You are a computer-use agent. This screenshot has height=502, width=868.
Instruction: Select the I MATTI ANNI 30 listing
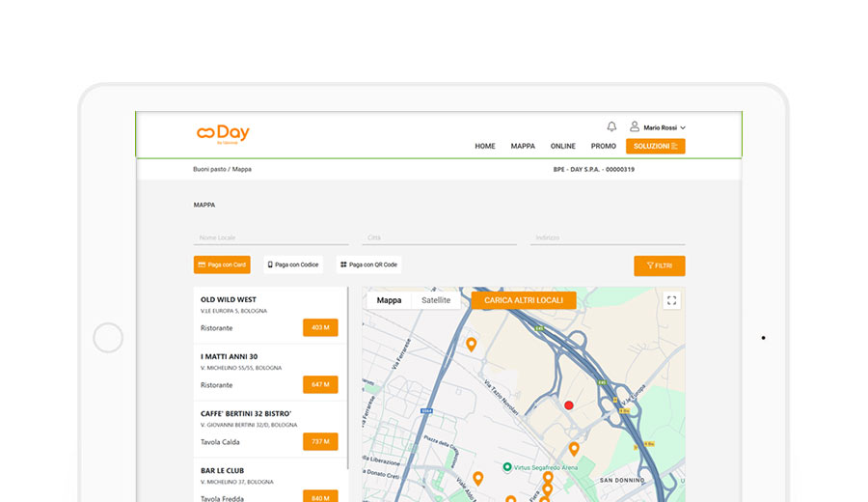(270, 373)
